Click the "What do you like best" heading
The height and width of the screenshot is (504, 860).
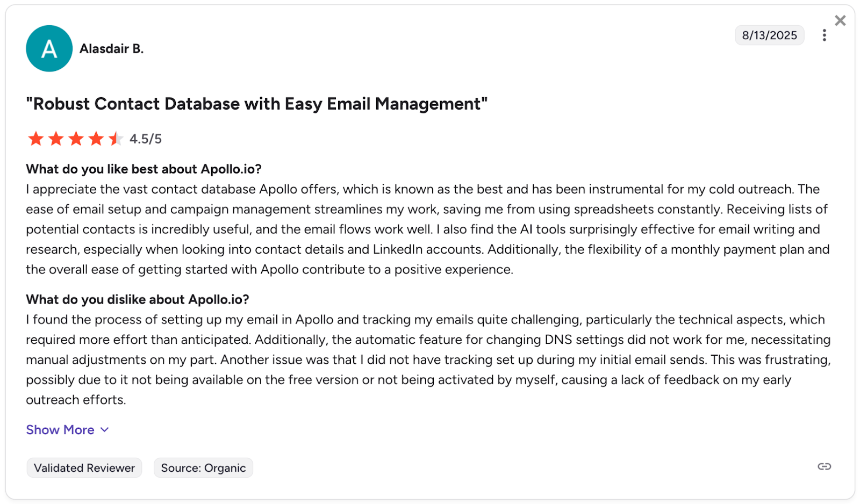coord(144,169)
